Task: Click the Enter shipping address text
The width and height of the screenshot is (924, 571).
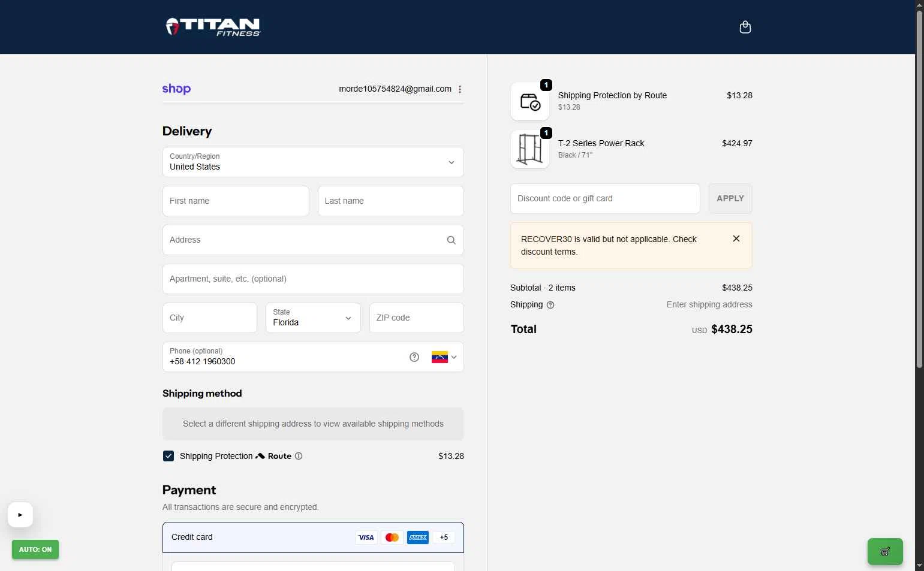Action: point(709,305)
